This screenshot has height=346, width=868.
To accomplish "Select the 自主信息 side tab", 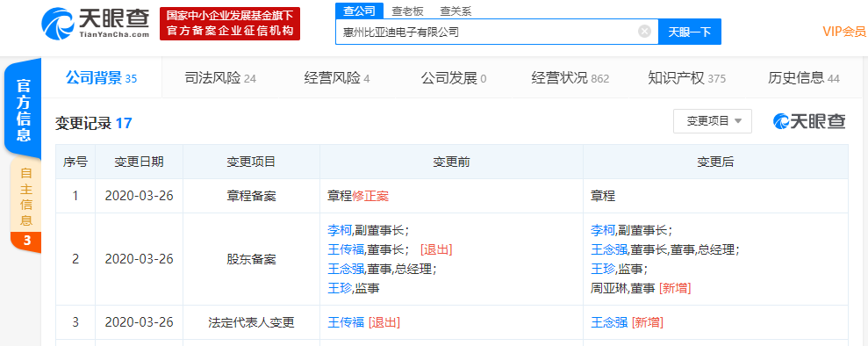I will (x=26, y=205).
